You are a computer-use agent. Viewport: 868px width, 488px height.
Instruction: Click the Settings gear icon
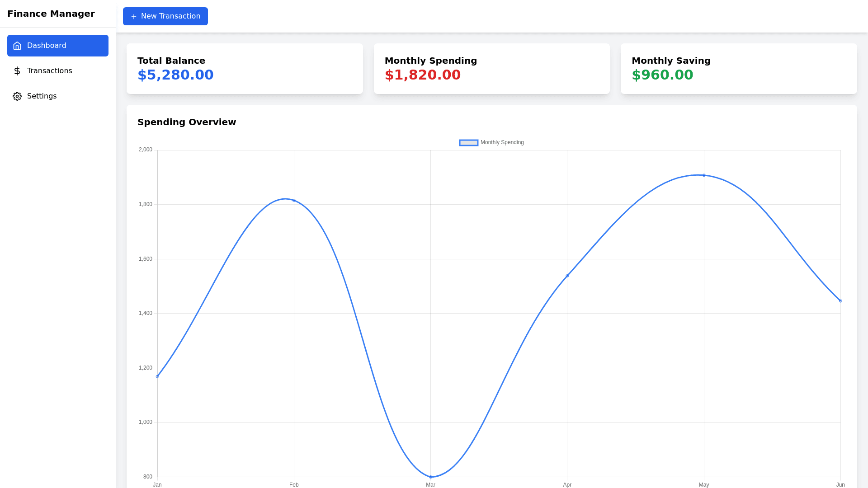17,96
